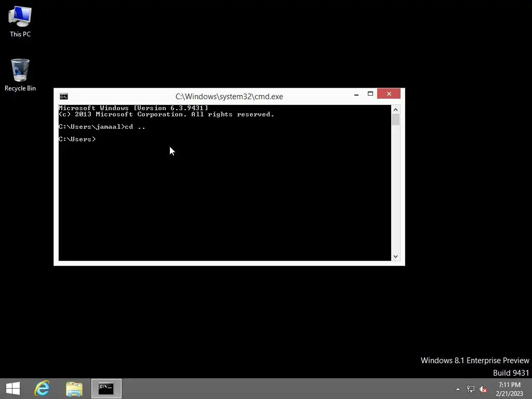Click the Windows Start button

point(13,389)
